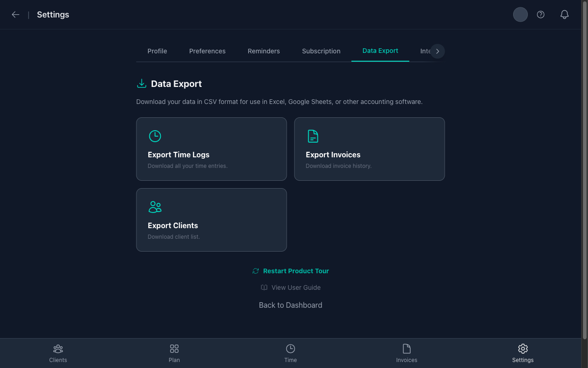
Task: Select the people icon on Export Clients card
Action: (155, 207)
